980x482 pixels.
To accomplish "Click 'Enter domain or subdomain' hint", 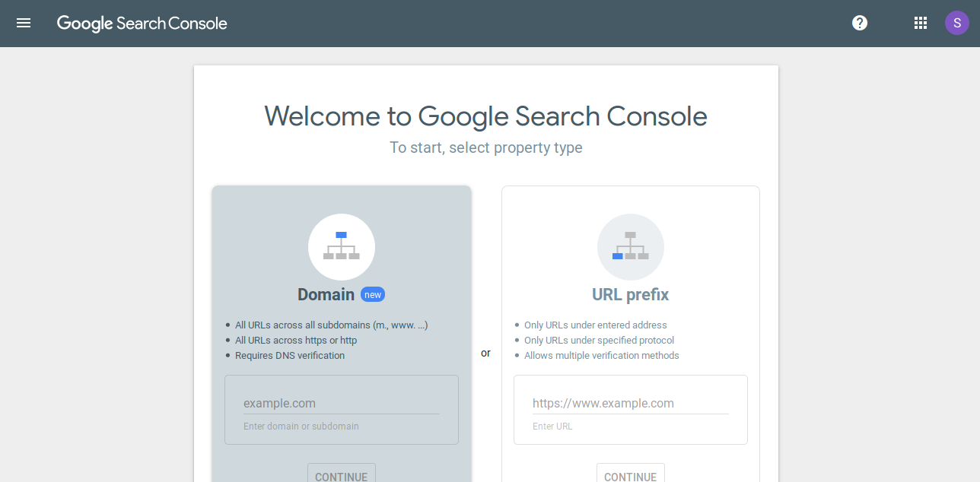I will click(301, 427).
